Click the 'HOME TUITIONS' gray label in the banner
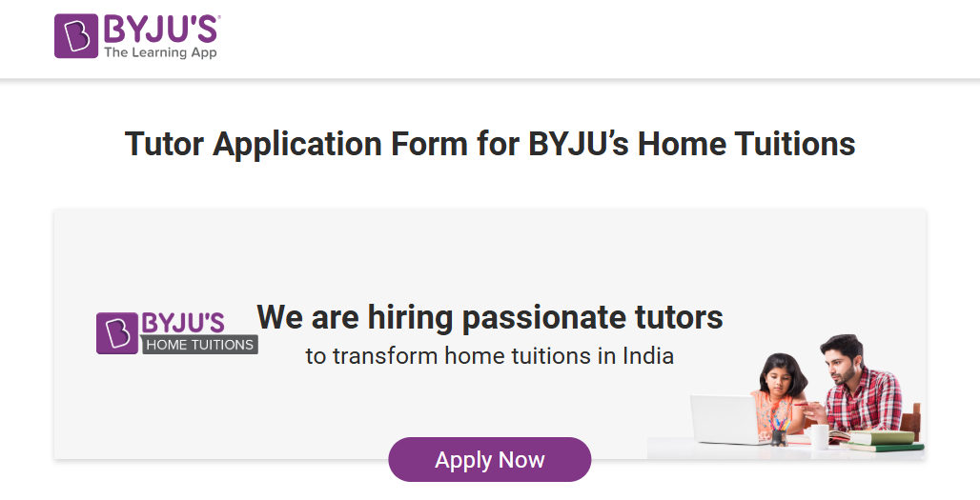This screenshot has width=980, height=500. 200,345
